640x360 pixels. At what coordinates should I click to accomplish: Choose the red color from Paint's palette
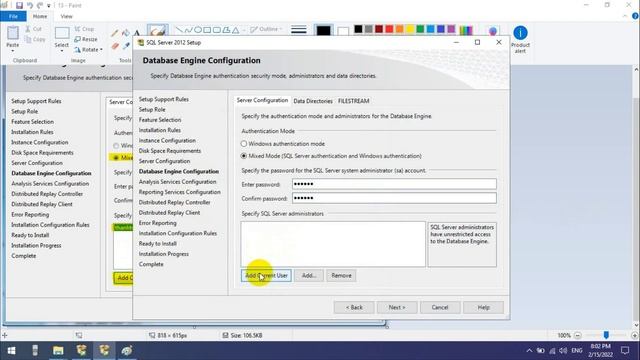(x=389, y=29)
